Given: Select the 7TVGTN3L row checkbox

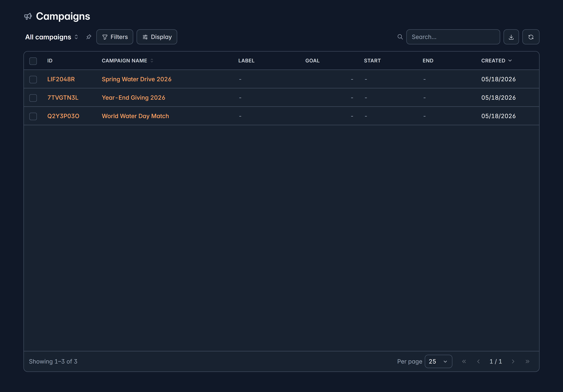Looking at the screenshot, I should coord(33,98).
